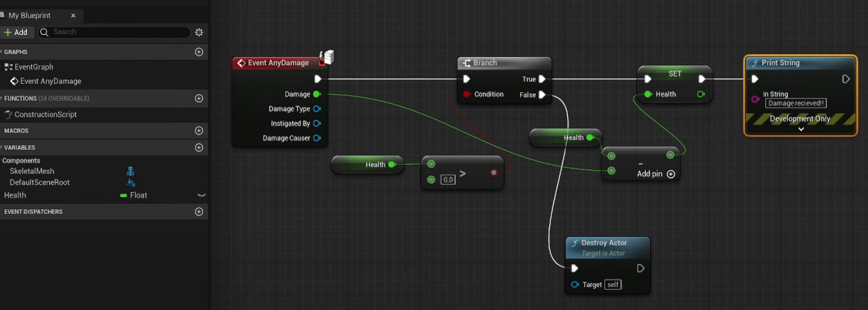Screen dimensions: 868x310
Task: Click AnyDamage node replication badge icon
Action: pyautogui.click(x=327, y=57)
